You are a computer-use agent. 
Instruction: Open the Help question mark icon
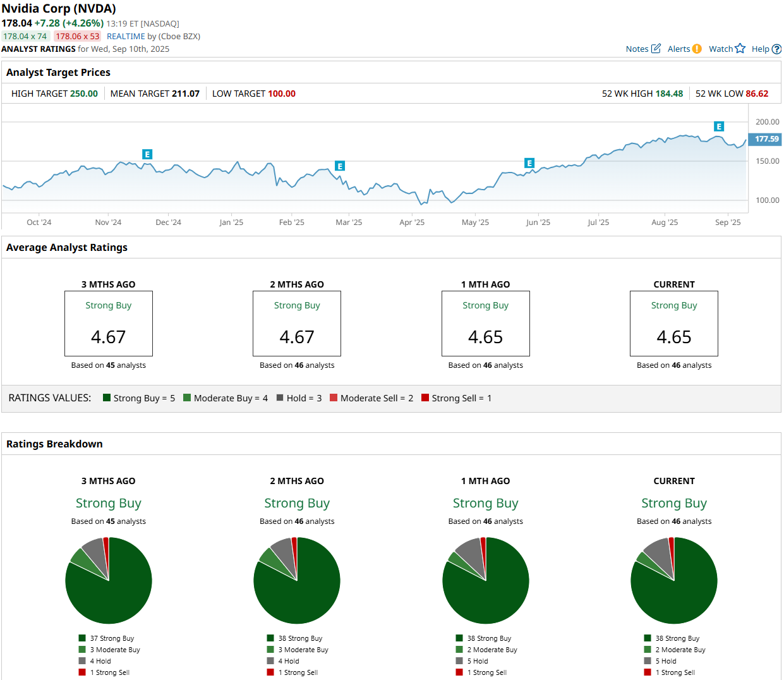777,49
